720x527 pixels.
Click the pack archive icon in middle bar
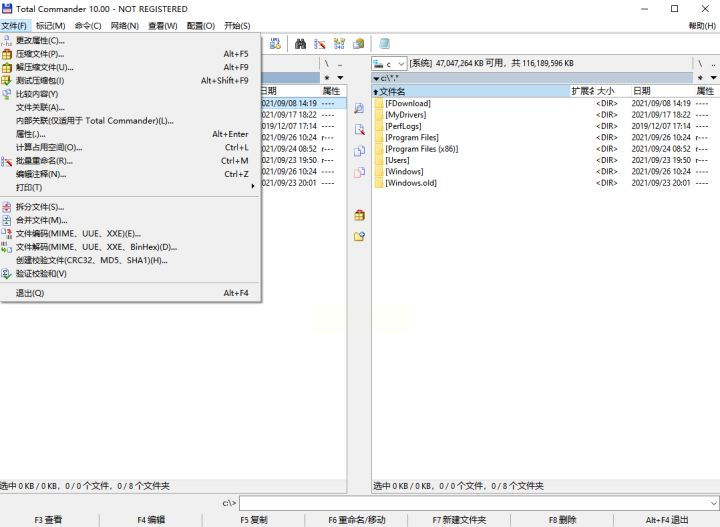pyautogui.click(x=359, y=215)
